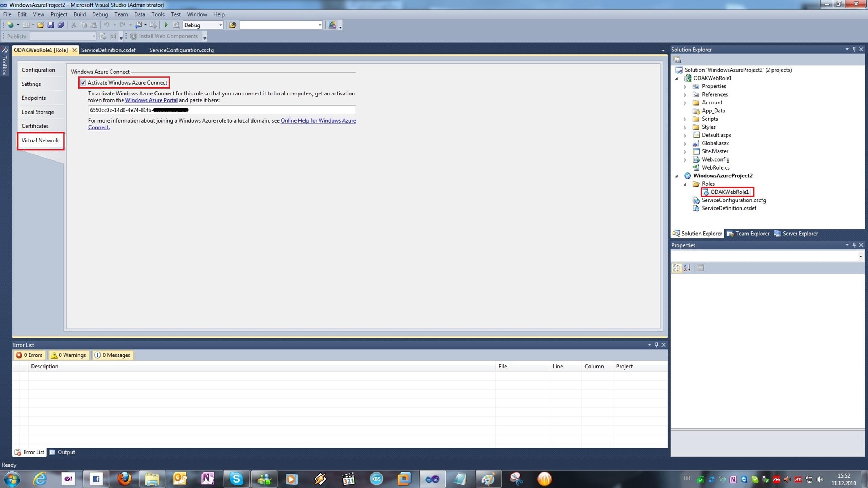Image resolution: width=868 pixels, height=488 pixels.
Task: Select the Endpoints side tab
Action: [x=34, y=98]
